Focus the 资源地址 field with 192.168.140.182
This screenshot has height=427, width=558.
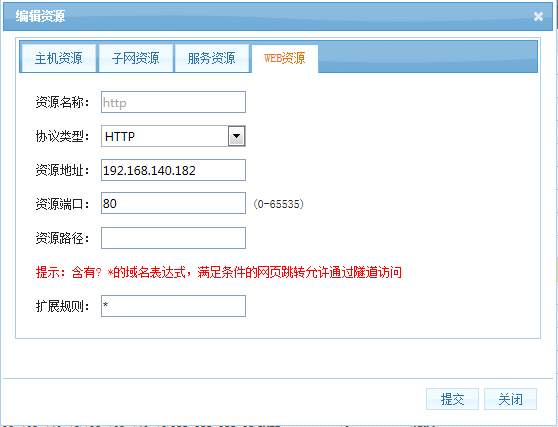click(x=173, y=170)
